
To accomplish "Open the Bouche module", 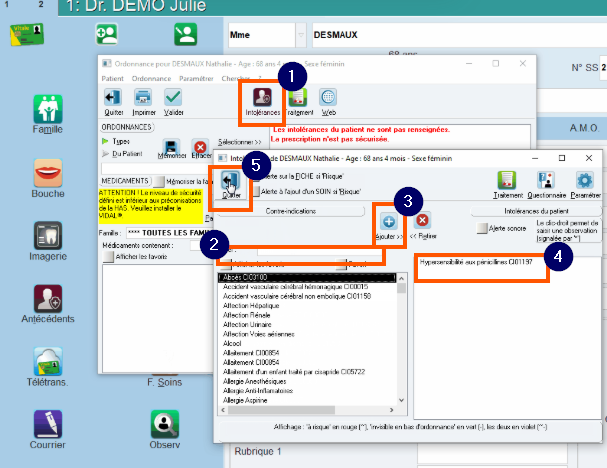I will tap(48, 178).
